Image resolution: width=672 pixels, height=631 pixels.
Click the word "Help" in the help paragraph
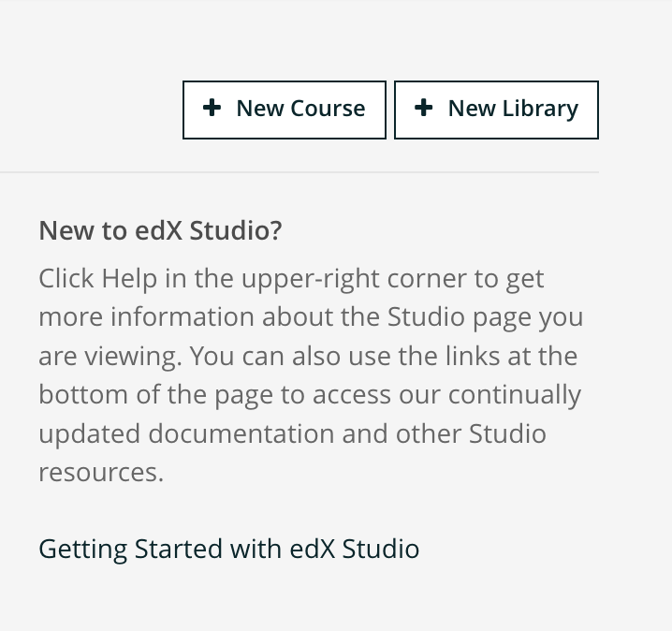[x=130, y=278]
